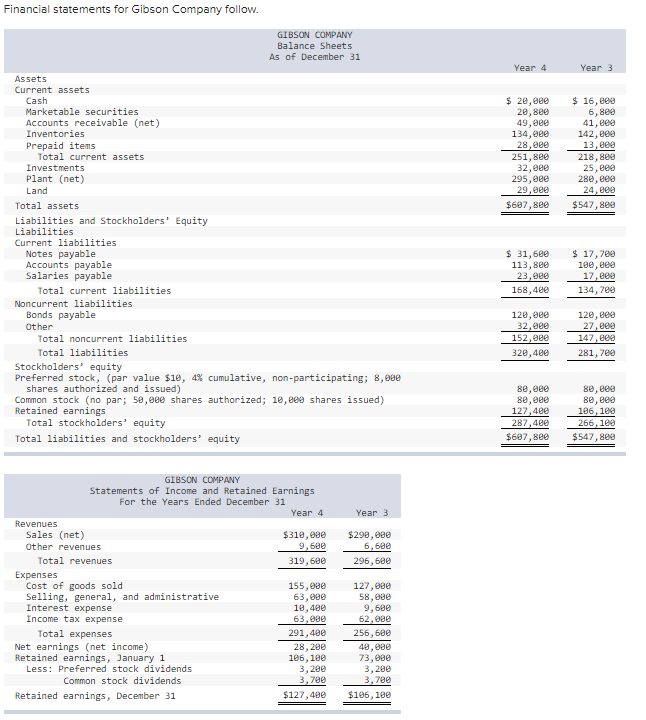Image resolution: width=646 pixels, height=720 pixels.
Task: Click Accounts payable Year 4 value 113,800
Action: tap(530, 265)
